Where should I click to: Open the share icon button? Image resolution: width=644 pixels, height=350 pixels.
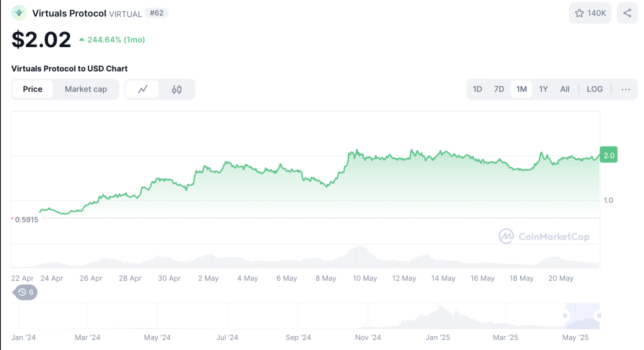click(627, 13)
